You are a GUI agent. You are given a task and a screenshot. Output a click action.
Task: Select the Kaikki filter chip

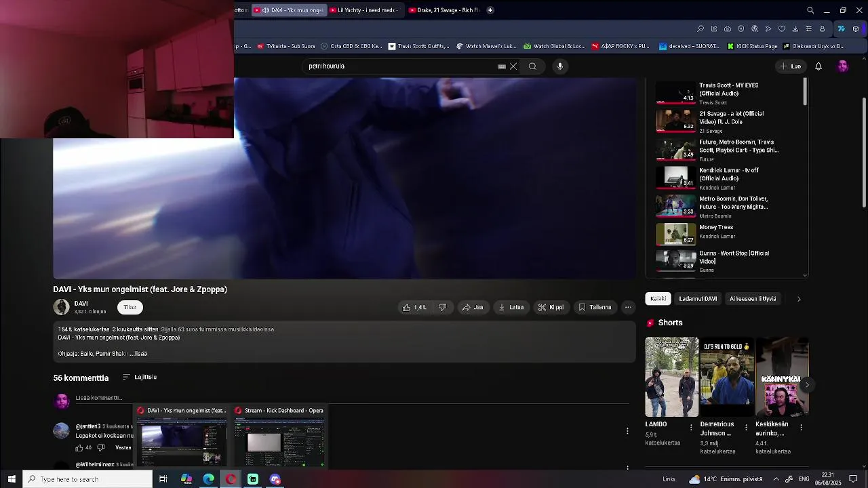[658, 299]
